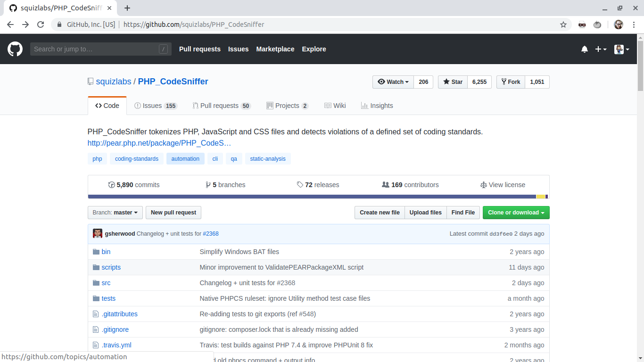Screen dimensions: 644x362
Task: Click gsherwood's commit author avatar
Action: tap(98, 233)
